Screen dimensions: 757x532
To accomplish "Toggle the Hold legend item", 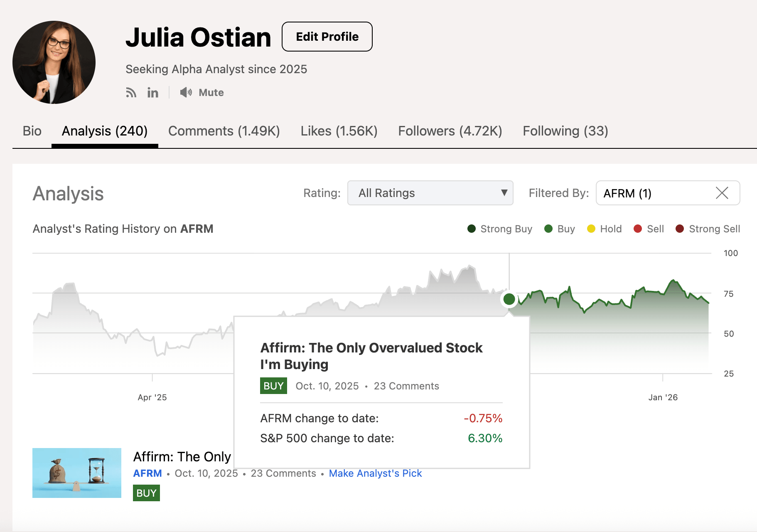I will 605,229.
